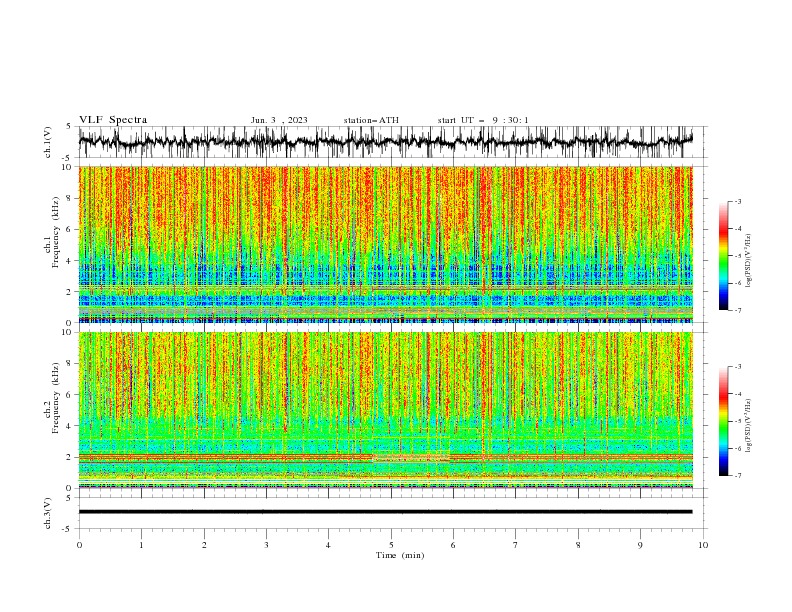Click the "station=ATH" header label
Screen dimensions: 792x612
coord(371,120)
